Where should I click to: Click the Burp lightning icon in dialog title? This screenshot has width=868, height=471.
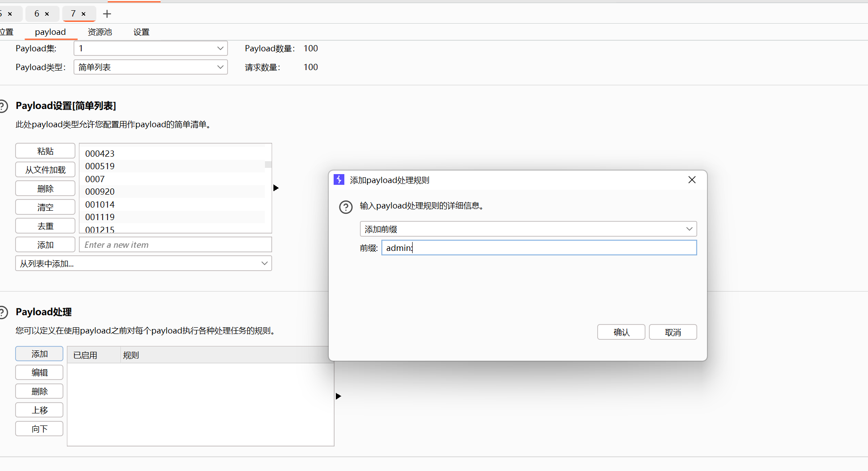point(339,180)
